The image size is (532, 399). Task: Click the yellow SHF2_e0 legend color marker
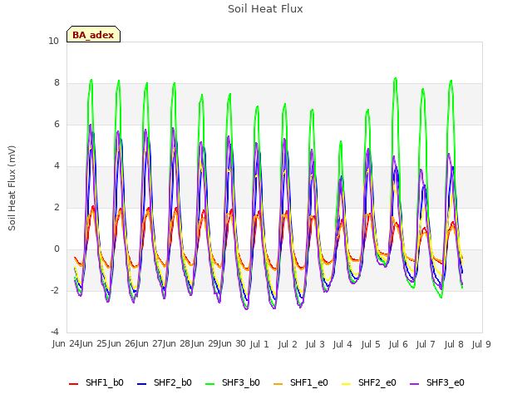347,384
